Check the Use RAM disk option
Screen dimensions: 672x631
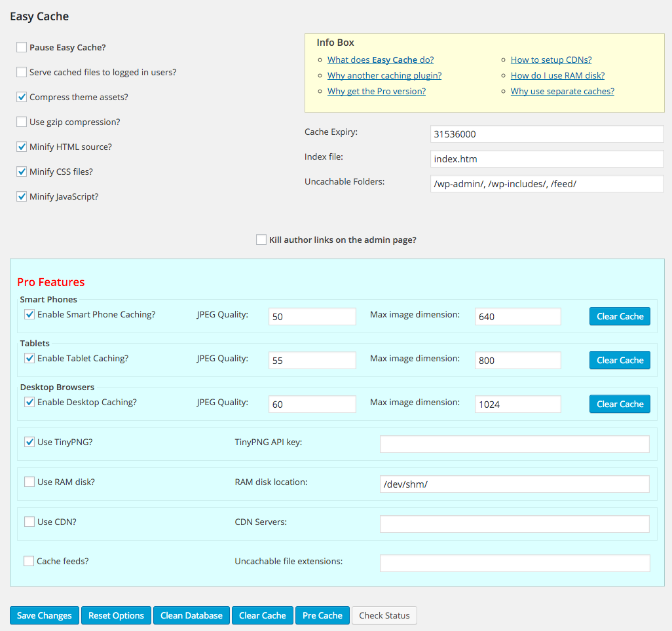(x=29, y=482)
